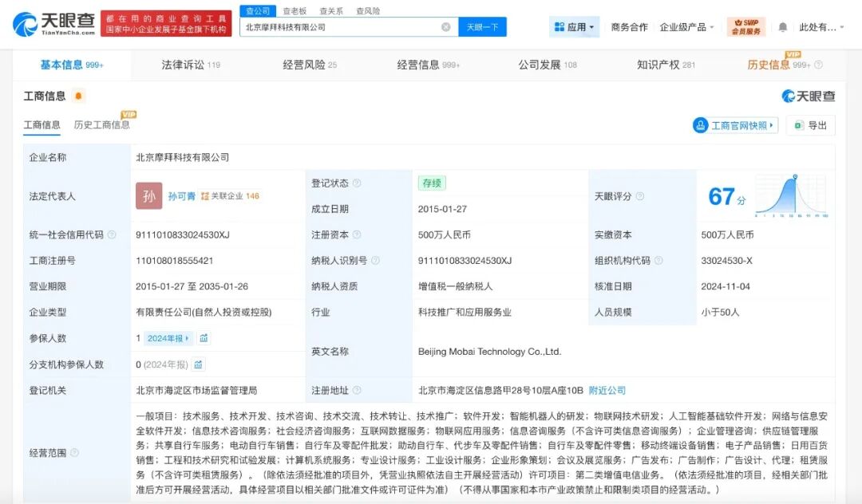Click help icon next to 历史信息 tab
The height and width of the screenshot is (504, 862).
(819, 65)
